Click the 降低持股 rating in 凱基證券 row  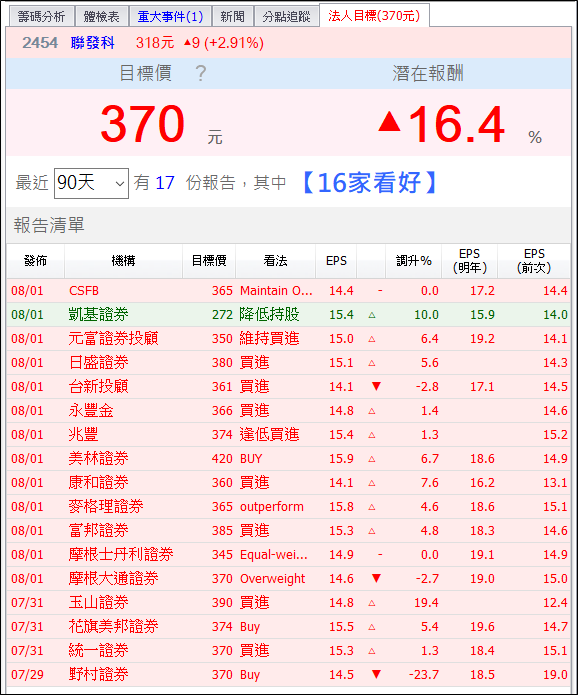269,315
